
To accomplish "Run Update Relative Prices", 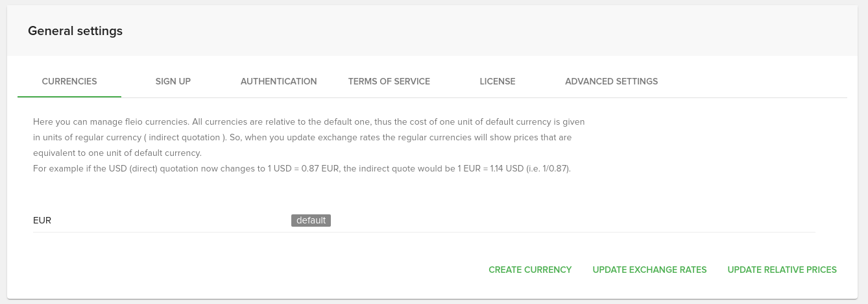I will [x=782, y=270].
